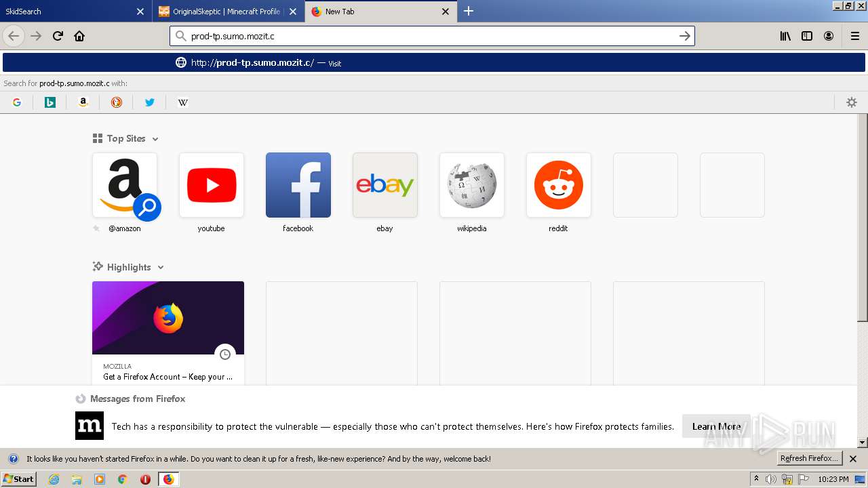
Task: Click the Learn More button
Action: (716, 426)
